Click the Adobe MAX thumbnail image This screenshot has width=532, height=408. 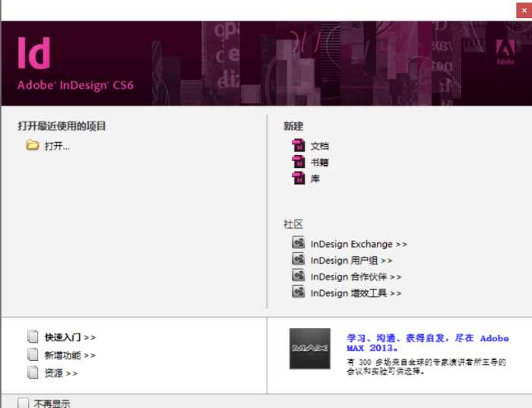pos(310,349)
